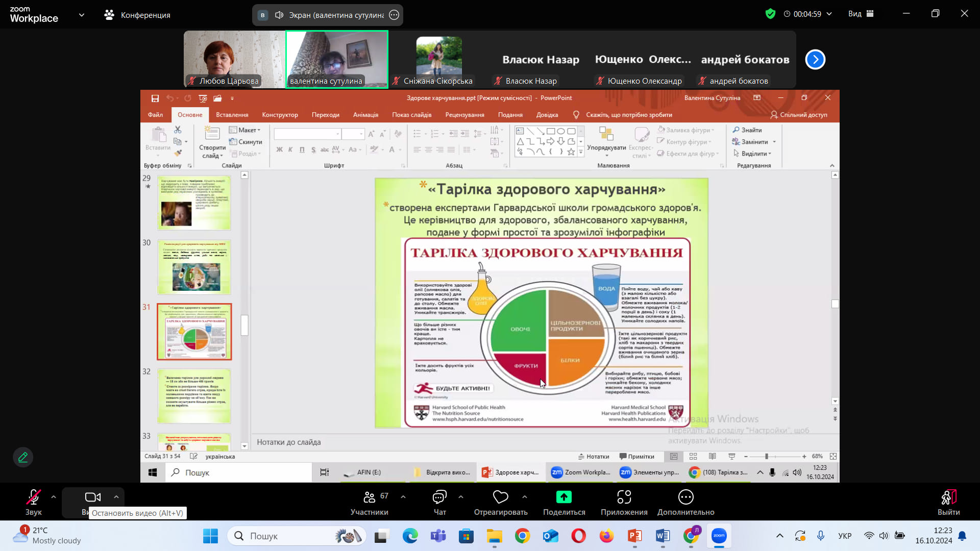Open the Чат panel

[x=439, y=498]
